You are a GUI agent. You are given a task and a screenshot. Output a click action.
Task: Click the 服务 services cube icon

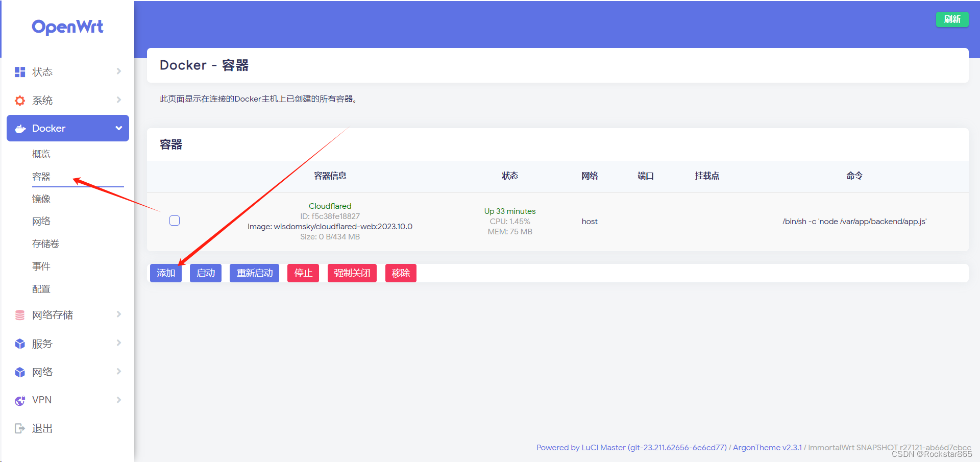19,343
